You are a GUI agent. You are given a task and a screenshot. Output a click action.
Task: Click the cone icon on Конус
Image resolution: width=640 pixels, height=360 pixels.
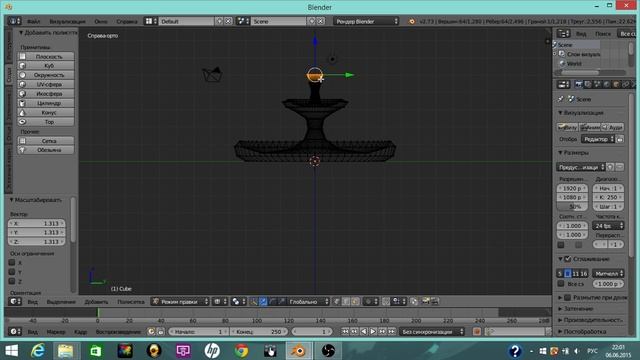coord(22,113)
